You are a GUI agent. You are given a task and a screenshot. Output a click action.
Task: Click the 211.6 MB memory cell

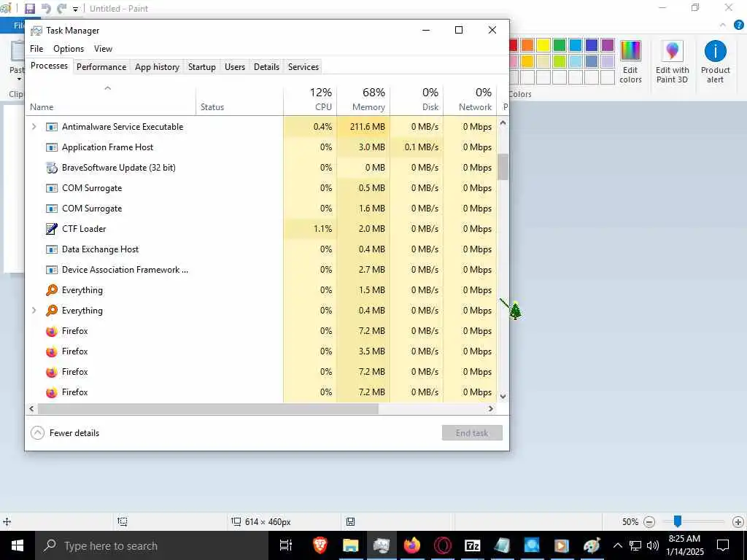point(363,127)
